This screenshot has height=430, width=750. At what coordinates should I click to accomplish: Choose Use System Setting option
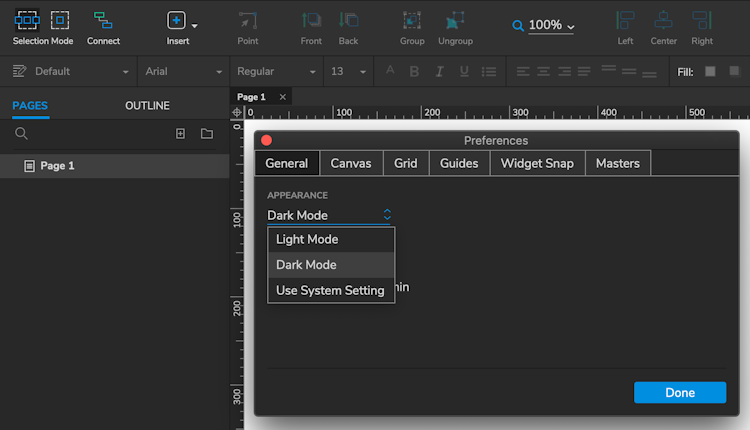click(330, 290)
